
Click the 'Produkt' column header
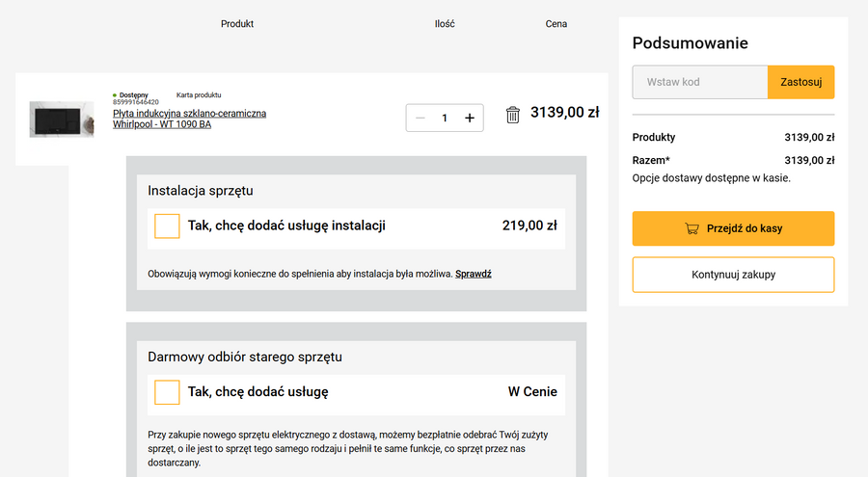(x=237, y=24)
